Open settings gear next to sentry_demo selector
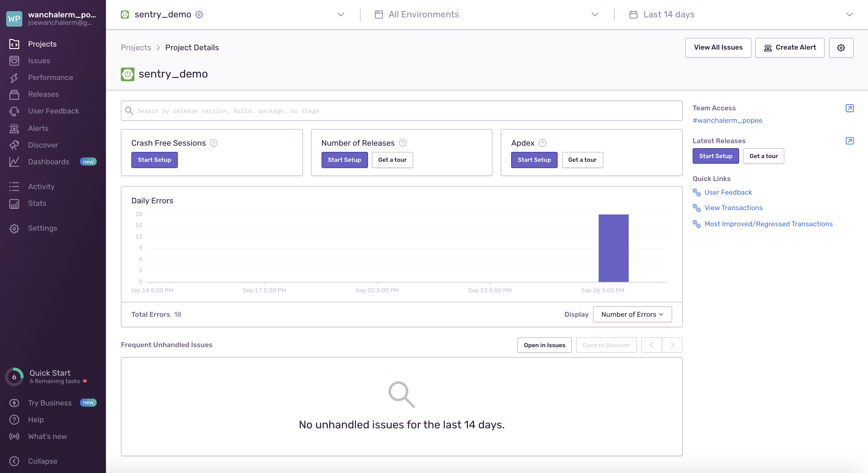The width and height of the screenshot is (868, 473). point(199,15)
